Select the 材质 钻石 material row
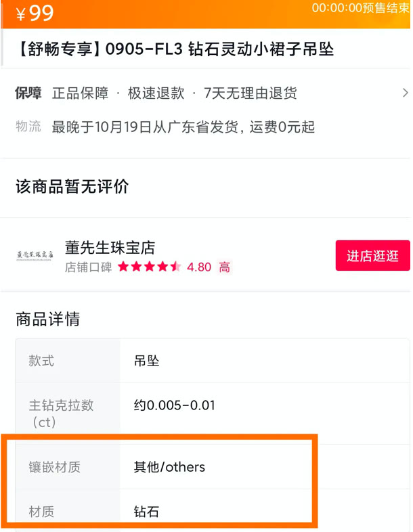 [x=213, y=510]
